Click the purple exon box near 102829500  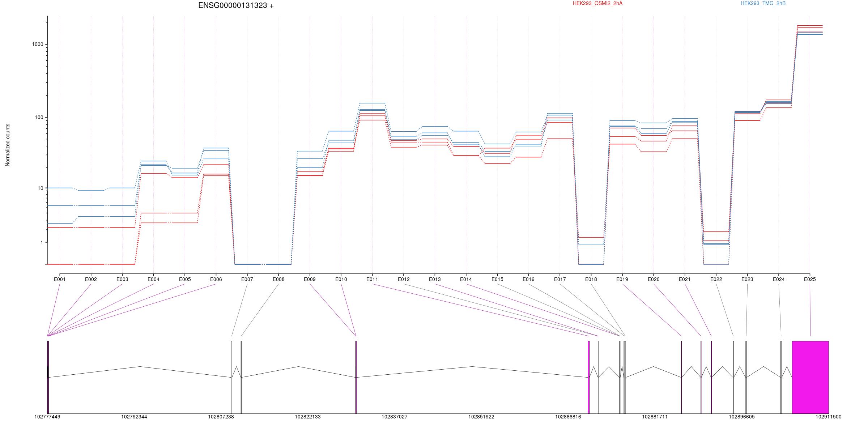click(356, 377)
